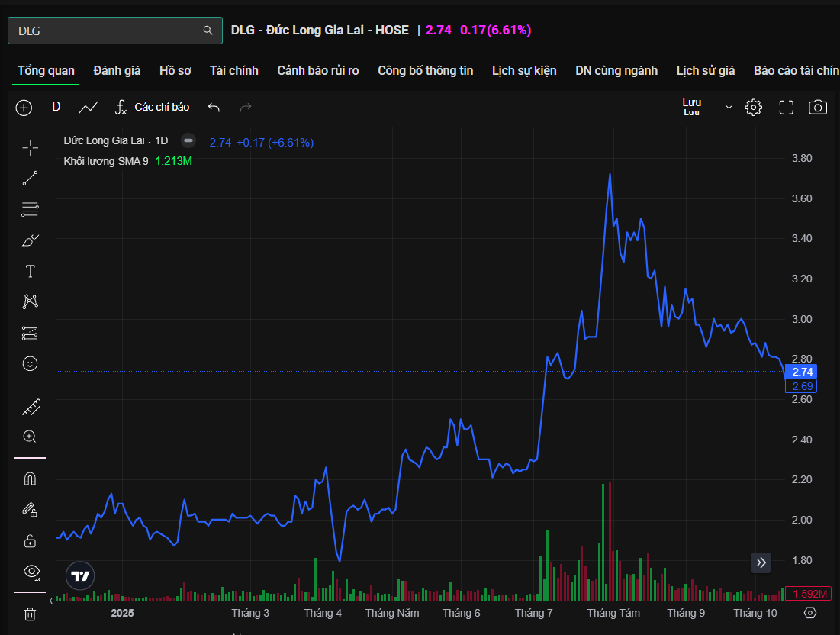Select the text annotation tool
The image size is (840, 635).
30,271
